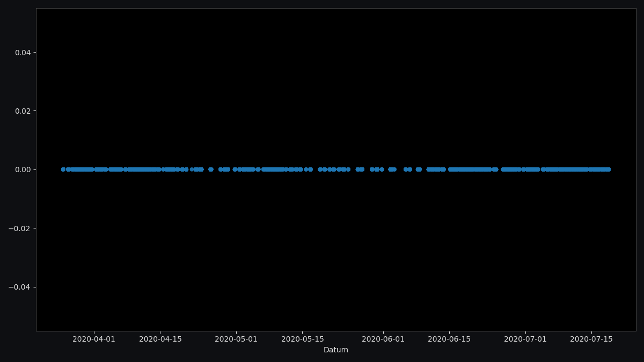Screen dimensions: 644x362
Task: Click the 2020-07-01 date tick label
Action: tap(525, 339)
